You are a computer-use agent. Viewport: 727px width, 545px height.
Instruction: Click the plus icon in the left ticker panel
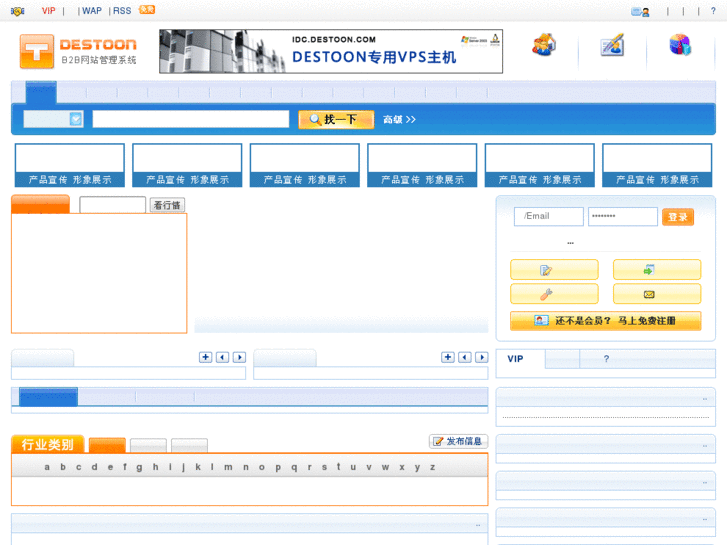click(205, 357)
